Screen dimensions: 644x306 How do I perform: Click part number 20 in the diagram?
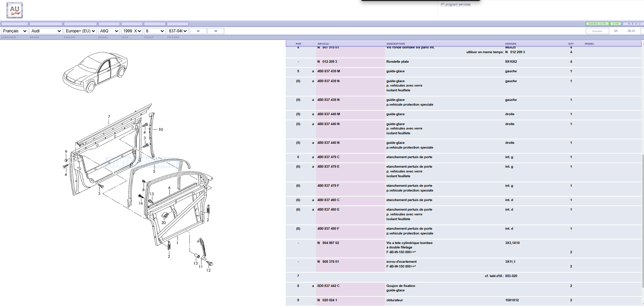(163, 223)
